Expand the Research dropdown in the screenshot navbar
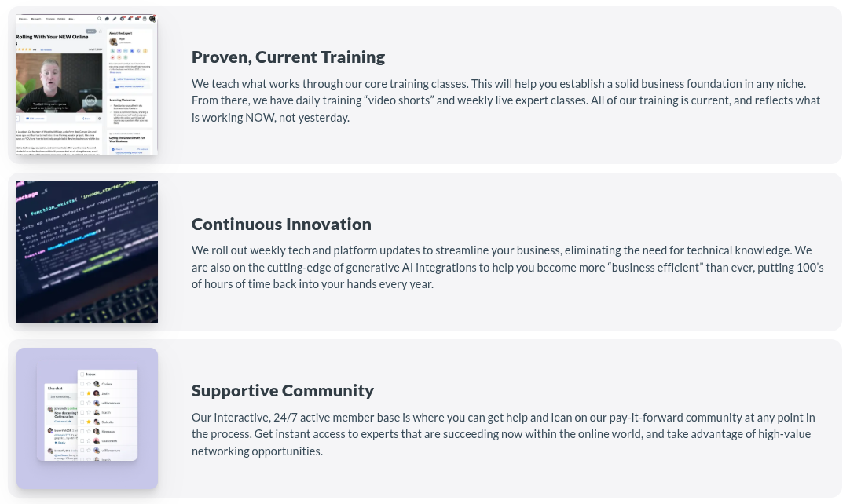850x504 pixels. coord(35,18)
